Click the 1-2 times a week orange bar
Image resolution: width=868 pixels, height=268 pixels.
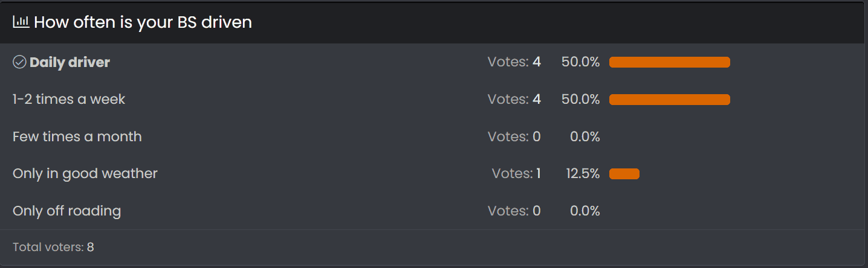point(669,100)
